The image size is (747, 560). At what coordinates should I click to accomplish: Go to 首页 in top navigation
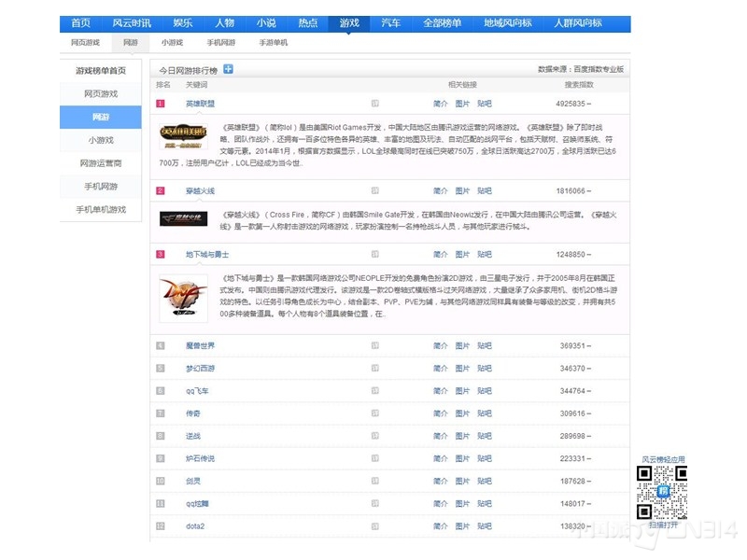click(x=80, y=22)
